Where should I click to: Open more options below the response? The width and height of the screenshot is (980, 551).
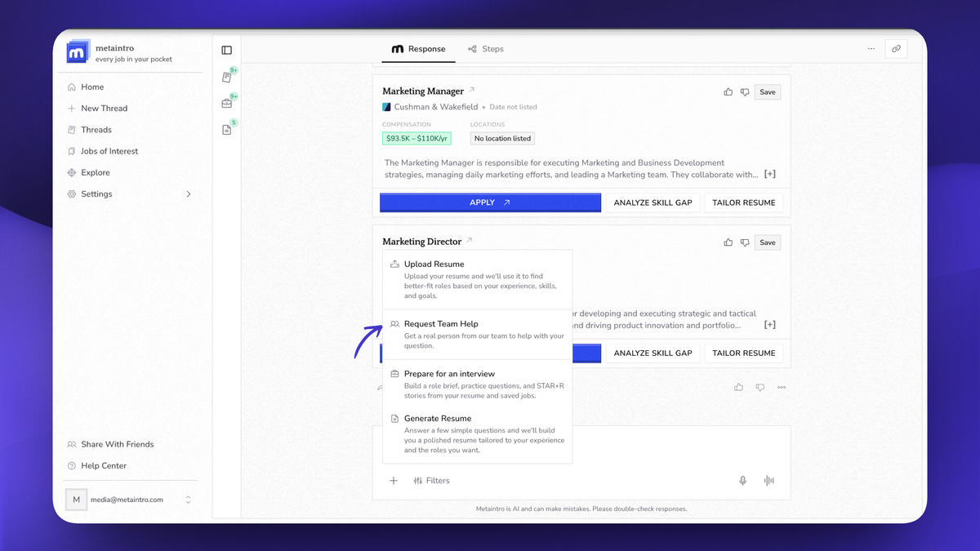782,387
